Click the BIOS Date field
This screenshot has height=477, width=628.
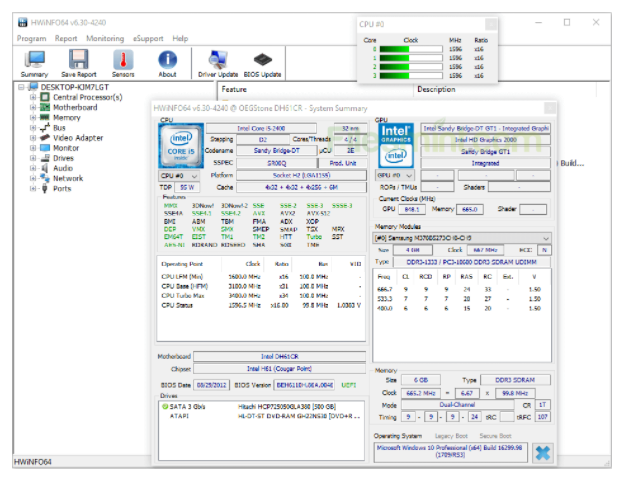pos(211,385)
